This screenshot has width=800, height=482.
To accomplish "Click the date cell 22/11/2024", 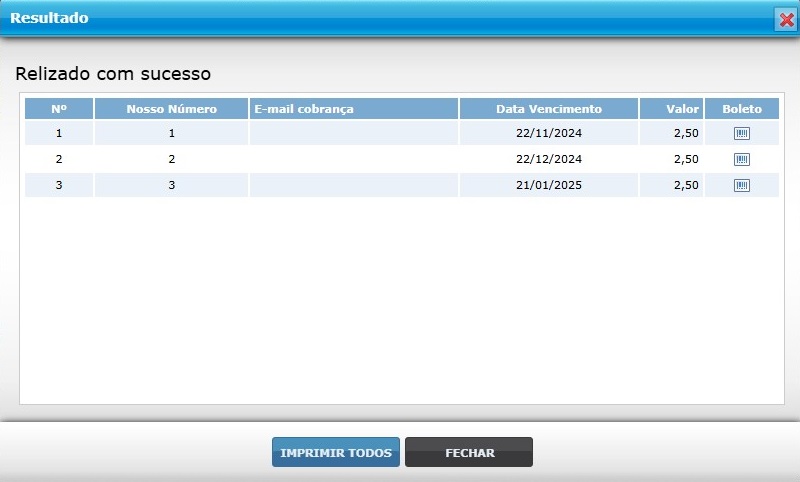I will point(548,133).
